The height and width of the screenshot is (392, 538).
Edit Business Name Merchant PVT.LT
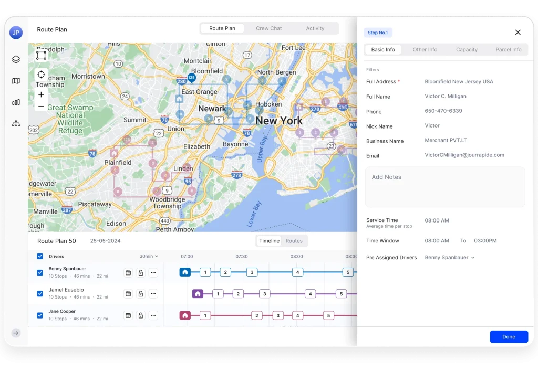point(446,140)
